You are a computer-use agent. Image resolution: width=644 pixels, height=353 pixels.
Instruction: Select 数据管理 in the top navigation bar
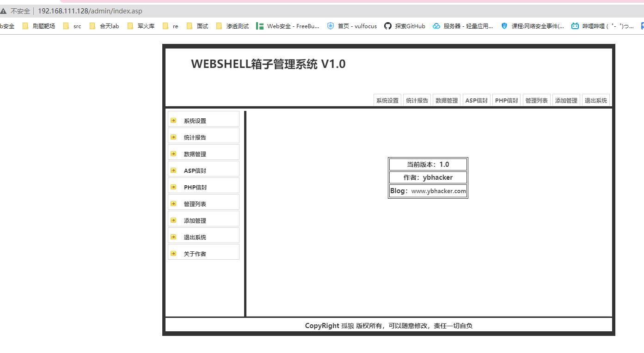point(447,100)
